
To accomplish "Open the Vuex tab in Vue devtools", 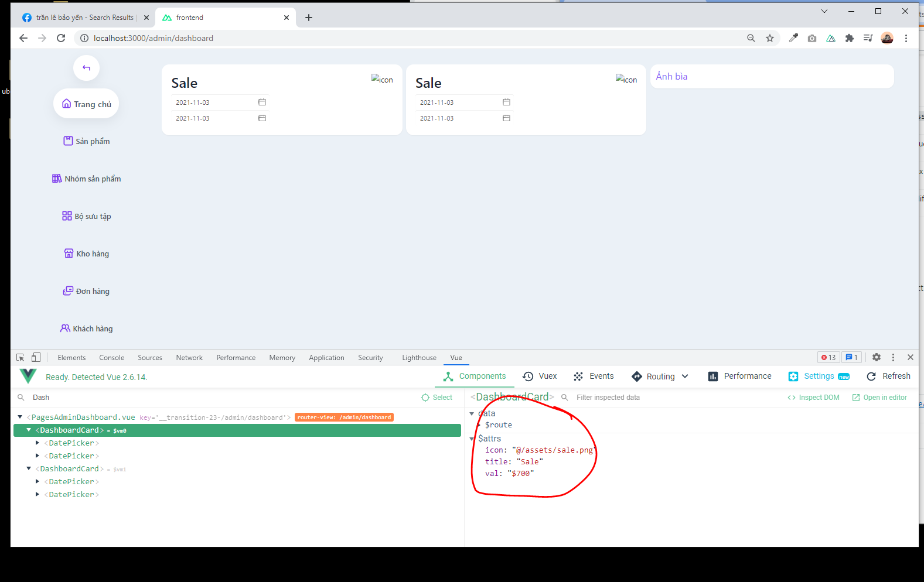I will click(x=540, y=376).
